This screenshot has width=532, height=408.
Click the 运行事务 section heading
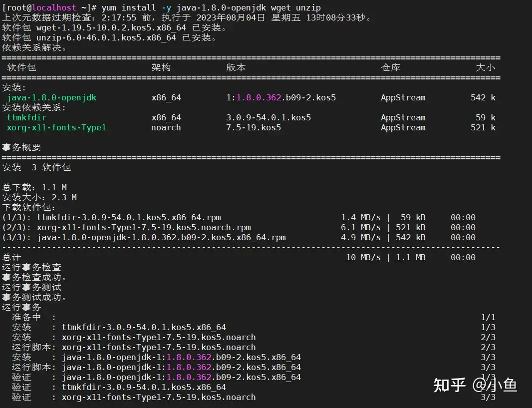22,307
